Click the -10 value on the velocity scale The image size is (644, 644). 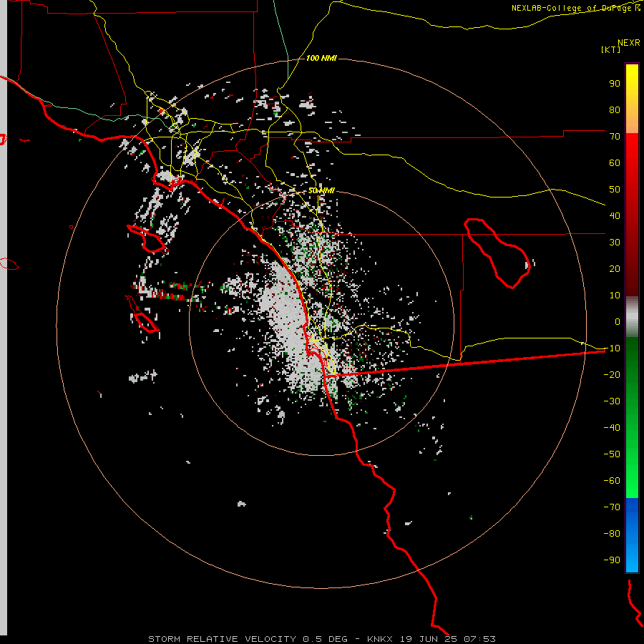point(612,348)
